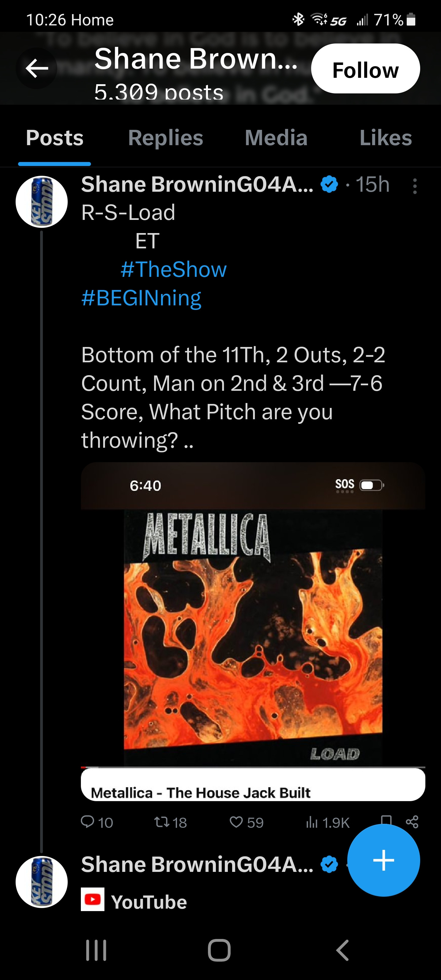Screen dimensions: 441x980
Task: Tap the back arrow icon
Action: click(x=36, y=69)
